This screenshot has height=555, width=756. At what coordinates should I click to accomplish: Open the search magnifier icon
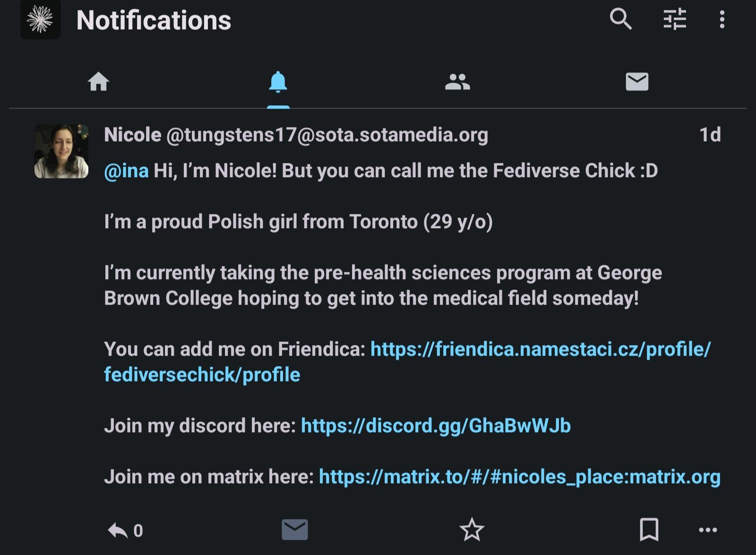point(620,19)
